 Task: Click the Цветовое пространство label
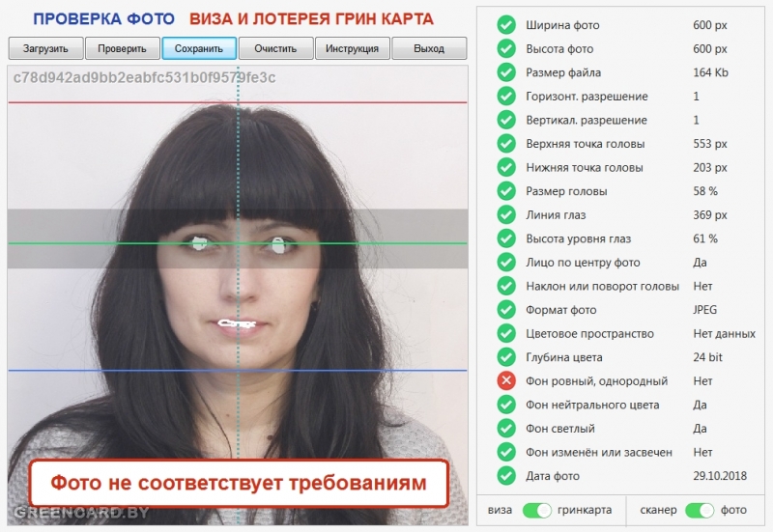(x=589, y=334)
